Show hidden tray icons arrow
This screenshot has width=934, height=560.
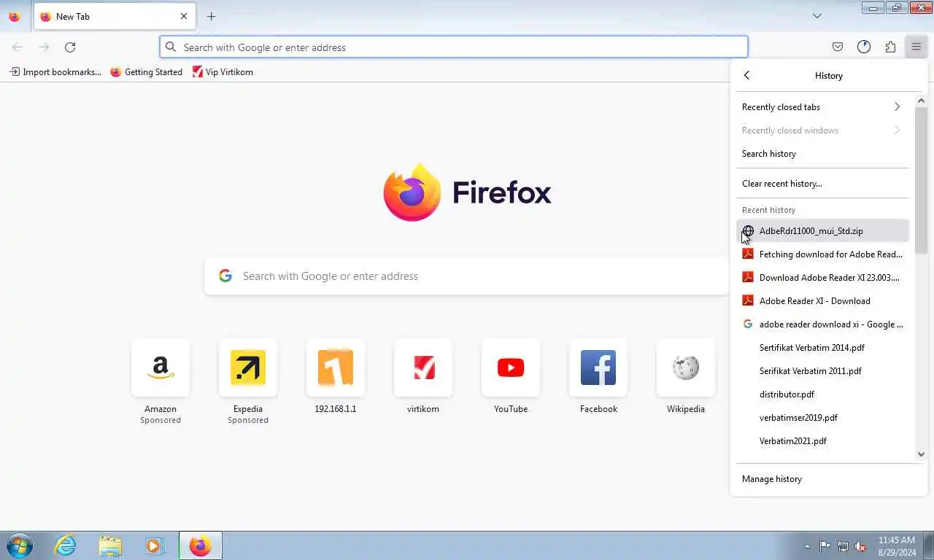807,546
